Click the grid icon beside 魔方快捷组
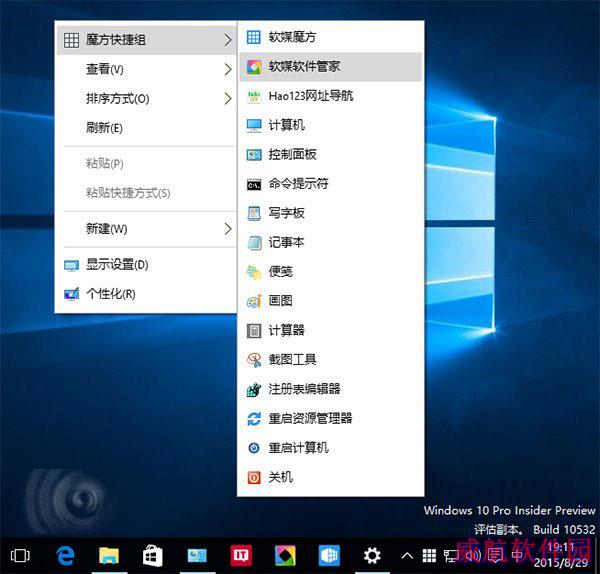The width and height of the screenshot is (600, 574). (72, 40)
